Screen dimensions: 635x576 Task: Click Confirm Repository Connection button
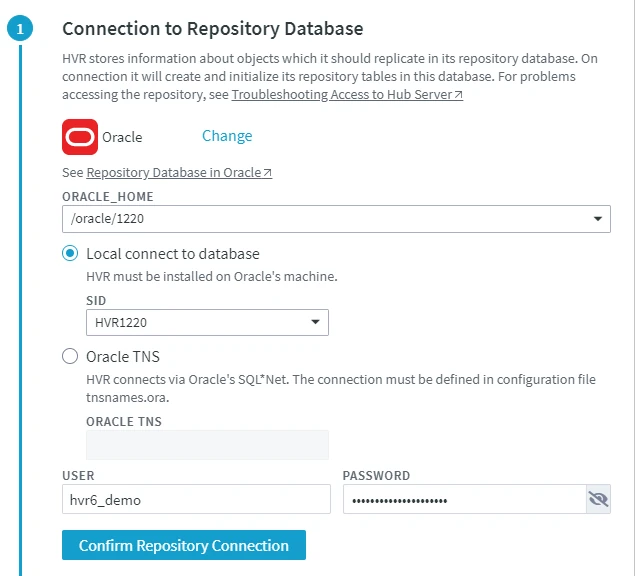pos(184,545)
